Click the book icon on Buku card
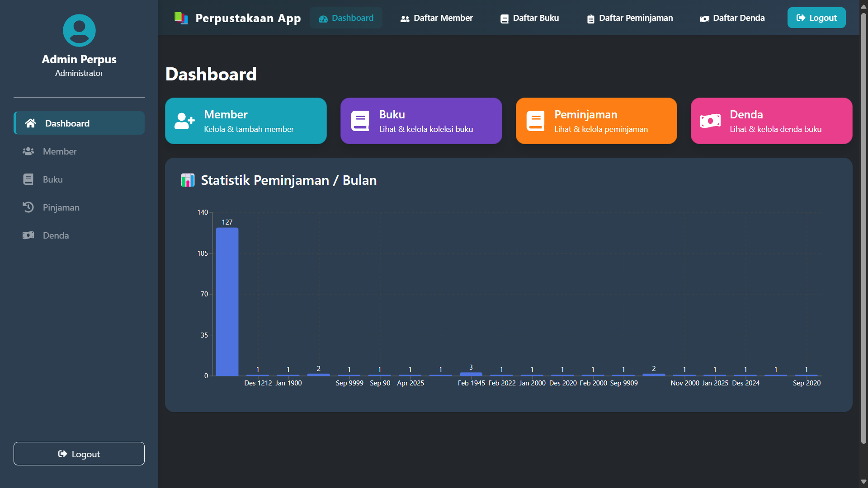Viewport: 868px width, 488px height. [x=360, y=121]
